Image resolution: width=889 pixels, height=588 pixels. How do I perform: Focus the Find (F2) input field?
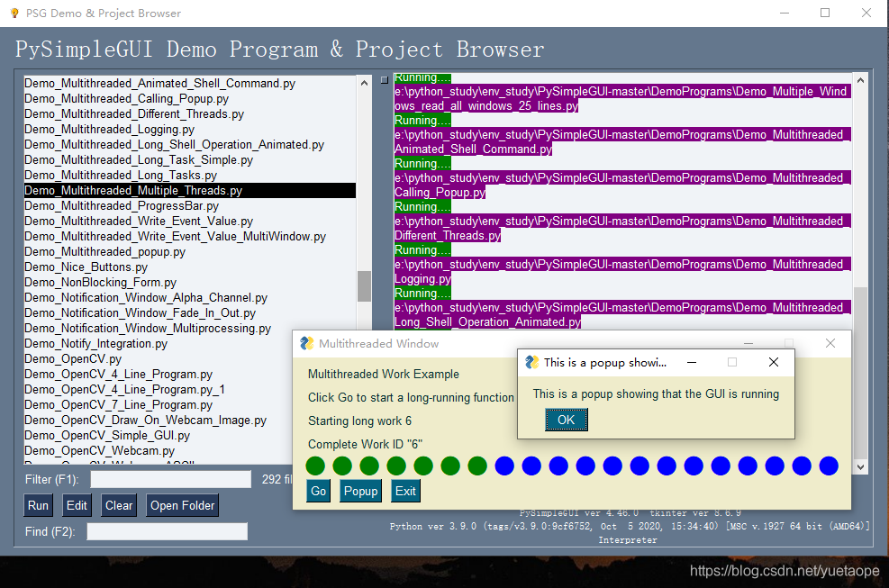(168, 531)
